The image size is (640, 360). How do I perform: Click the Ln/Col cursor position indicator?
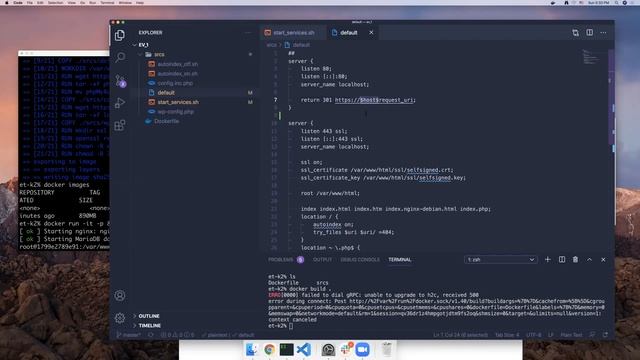460,335
